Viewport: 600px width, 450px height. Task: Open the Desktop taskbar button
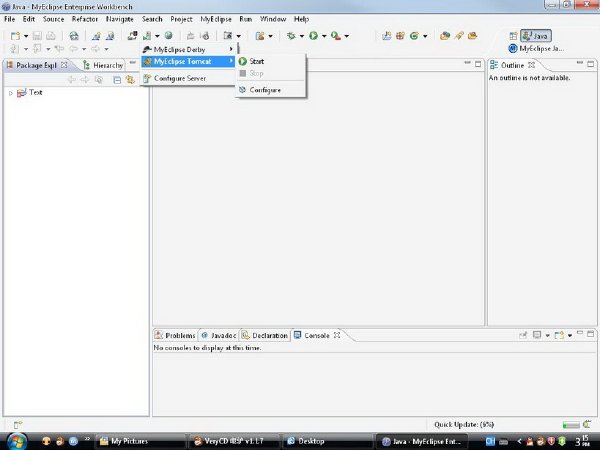pyautogui.click(x=328, y=441)
